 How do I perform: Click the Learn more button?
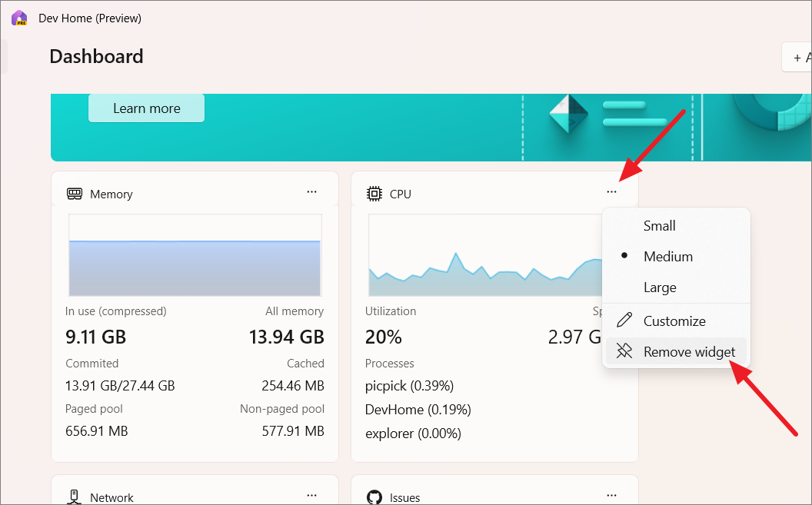(x=145, y=108)
